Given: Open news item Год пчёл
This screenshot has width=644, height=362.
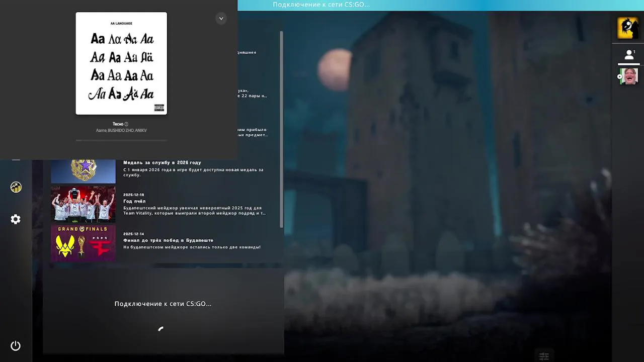Looking at the screenshot, I should tap(134, 202).
